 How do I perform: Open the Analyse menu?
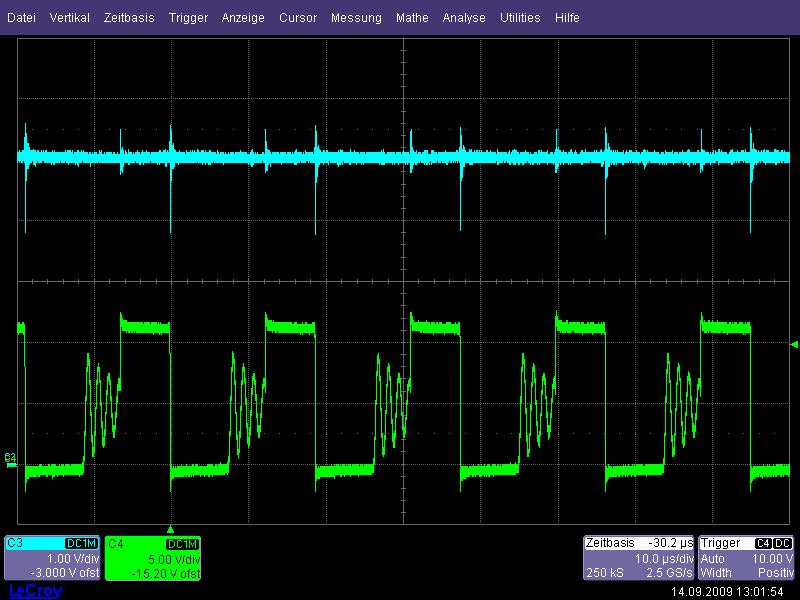pos(464,18)
